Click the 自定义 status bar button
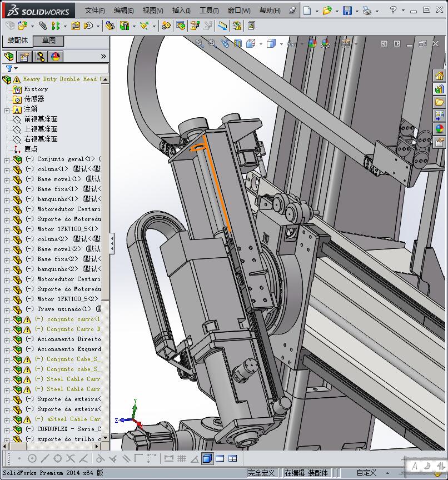The image size is (448, 480). [366, 473]
